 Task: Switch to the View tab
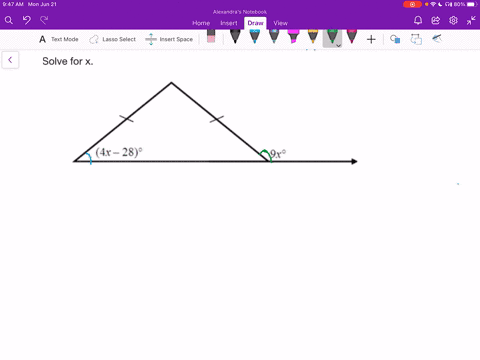[280, 23]
